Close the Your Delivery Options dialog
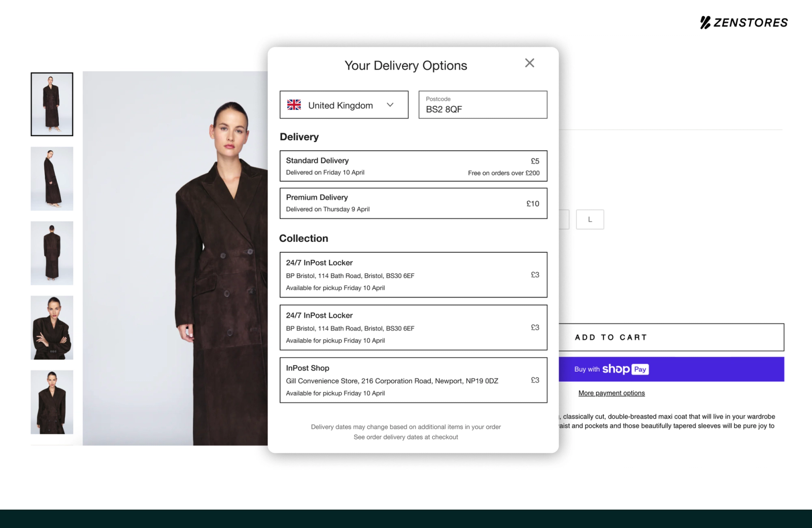 pyautogui.click(x=529, y=63)
